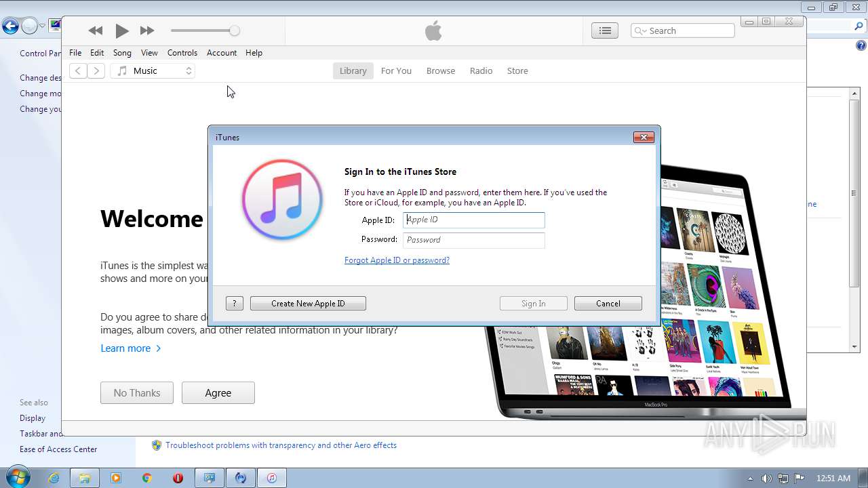Click the Sign In button
Image resolution: width=868 pixels, height=488 pixels.
(x=534, y=304)
